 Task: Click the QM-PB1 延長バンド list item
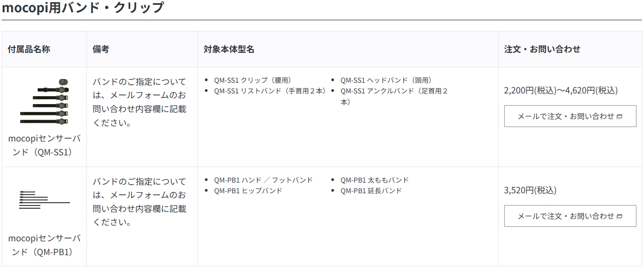pos(371,191)
